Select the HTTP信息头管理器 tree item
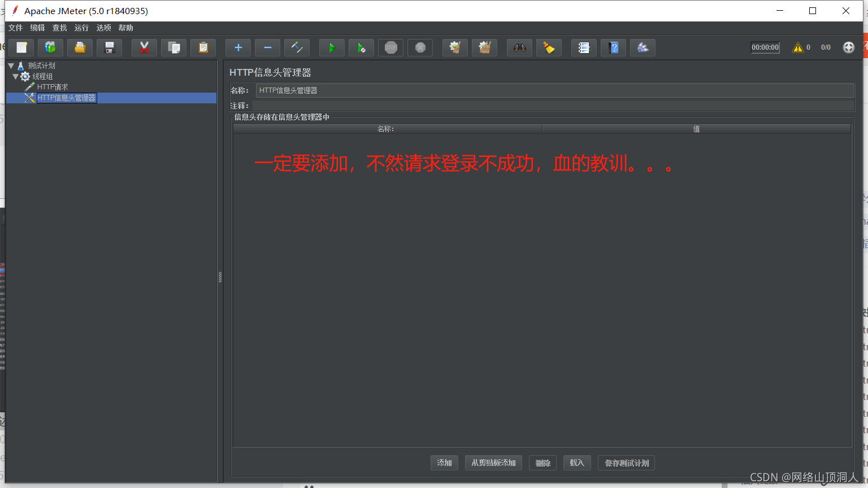868x488 pixels. (67, 98)
